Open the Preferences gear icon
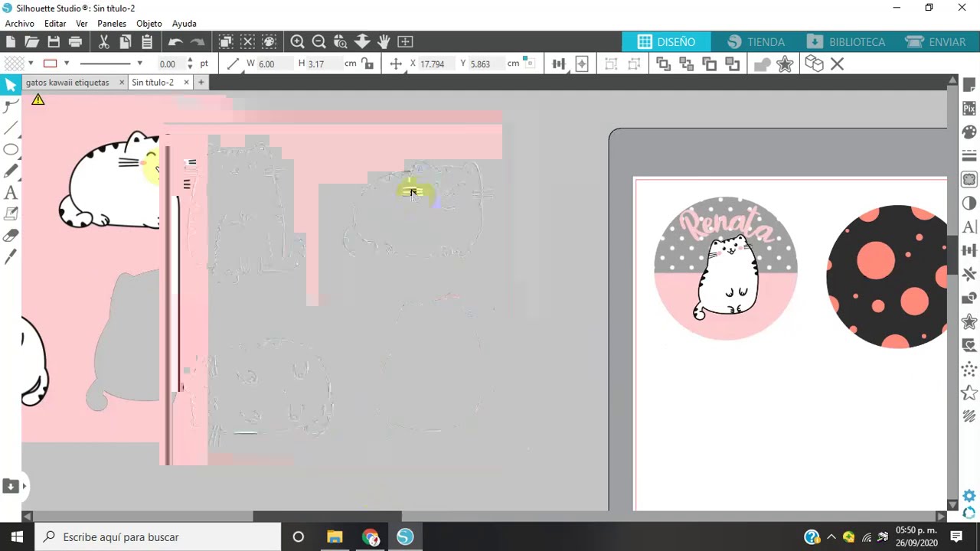 pyautogui.click(x=969, y=496)
